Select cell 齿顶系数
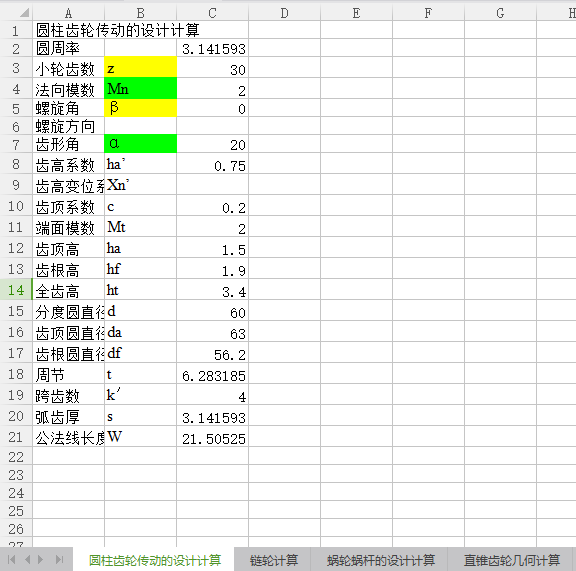This screenshot has height=571, width=576. pyautogui.click(x=68, y=205)
